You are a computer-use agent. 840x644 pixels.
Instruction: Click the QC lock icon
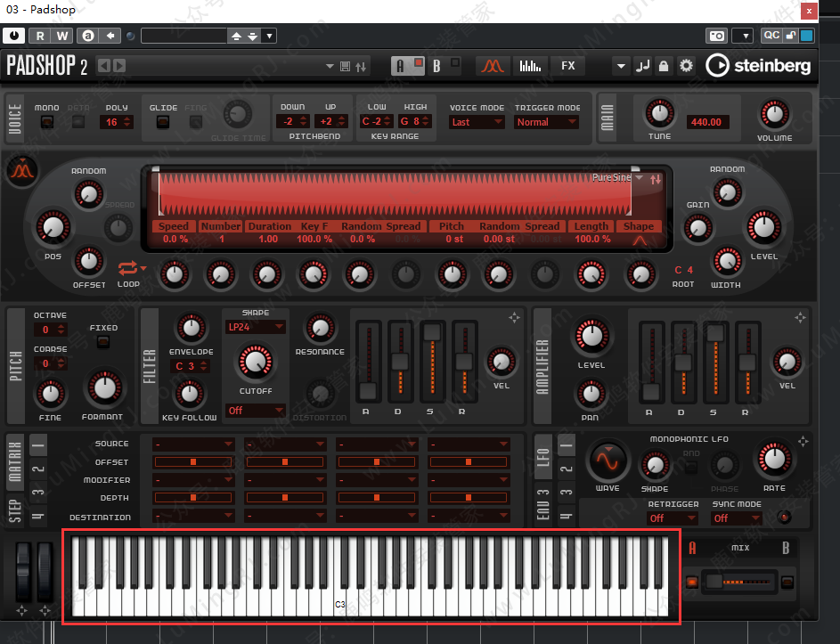791,36
